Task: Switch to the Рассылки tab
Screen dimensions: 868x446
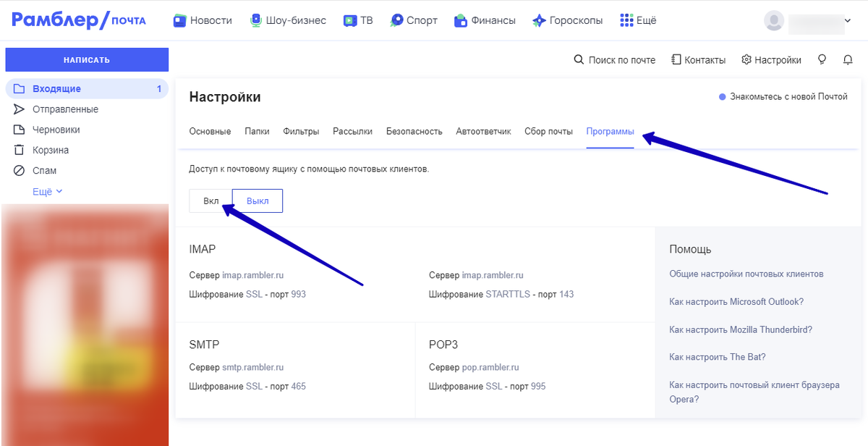Action: coord(352,132)
